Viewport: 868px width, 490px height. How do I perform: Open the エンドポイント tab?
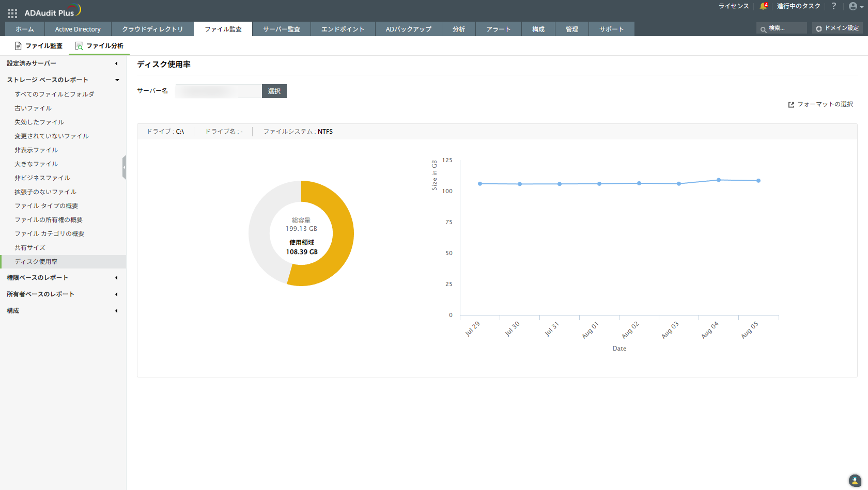(343, 29)
